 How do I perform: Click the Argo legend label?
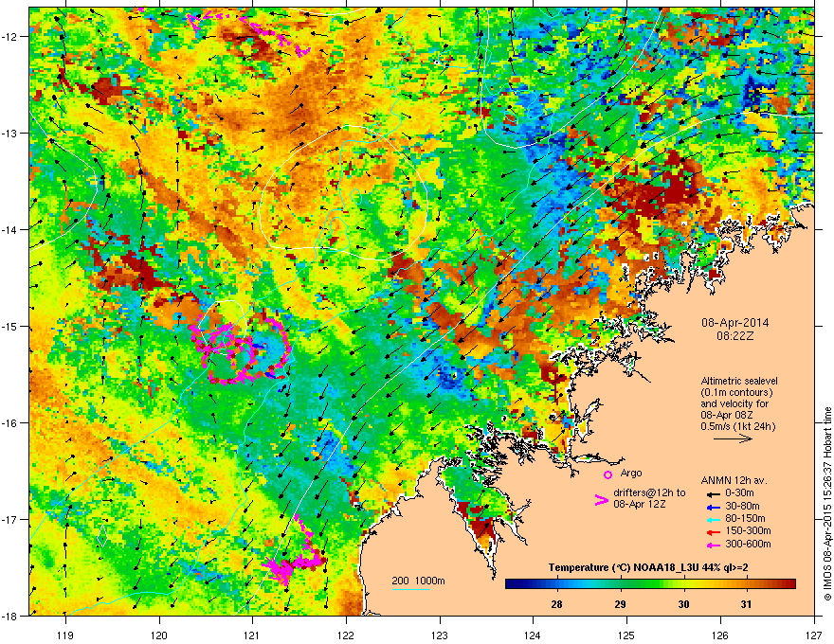point(631,473)
